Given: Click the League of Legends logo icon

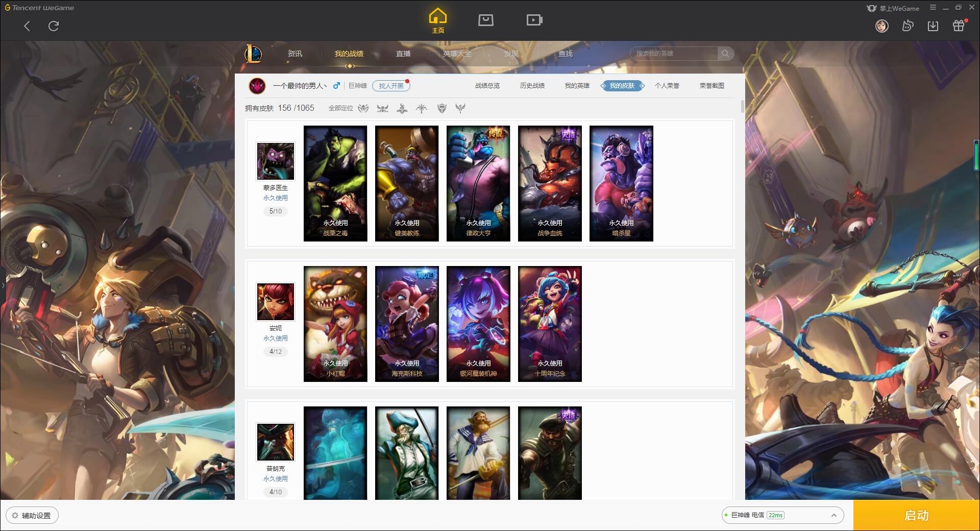Looking at the screenshot, I should click(253, 54).
